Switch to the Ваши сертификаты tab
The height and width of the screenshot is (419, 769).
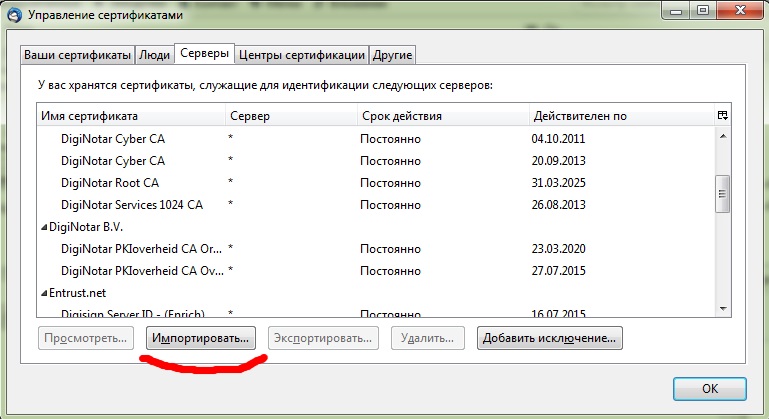(x=77, y=55)
